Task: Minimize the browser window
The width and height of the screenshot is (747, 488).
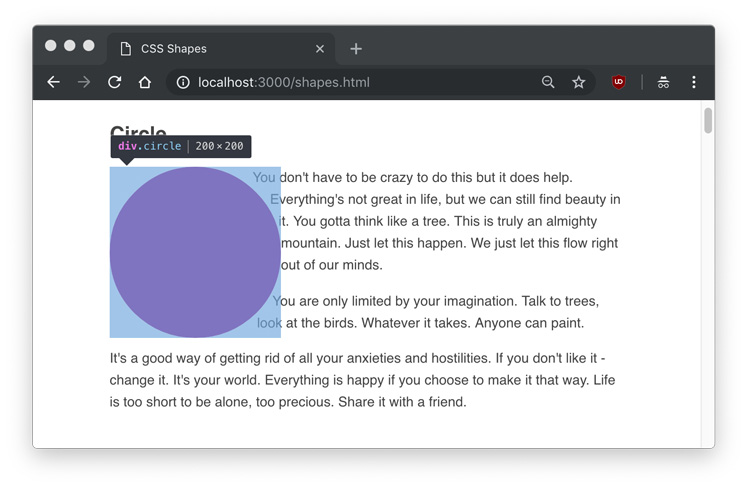Action: [x=70, y=45]
